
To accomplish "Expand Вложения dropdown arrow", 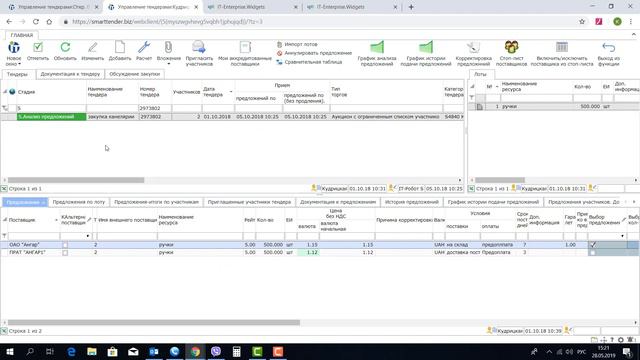I will pyautogui.click(x=169, y=64).
